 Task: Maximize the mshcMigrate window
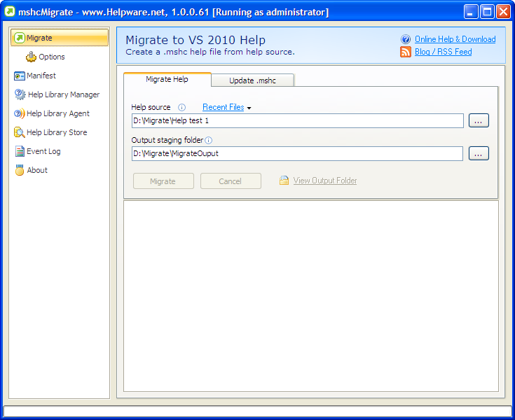487,12
